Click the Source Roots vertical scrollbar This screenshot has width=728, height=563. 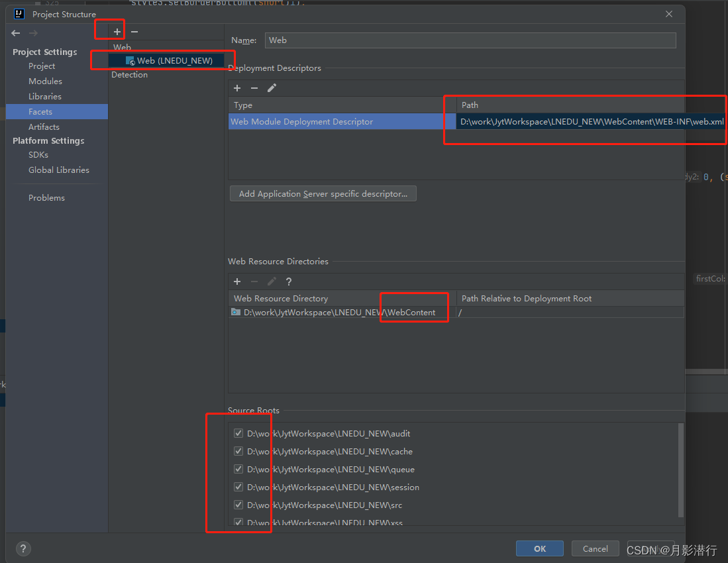[x=681, y=470]
